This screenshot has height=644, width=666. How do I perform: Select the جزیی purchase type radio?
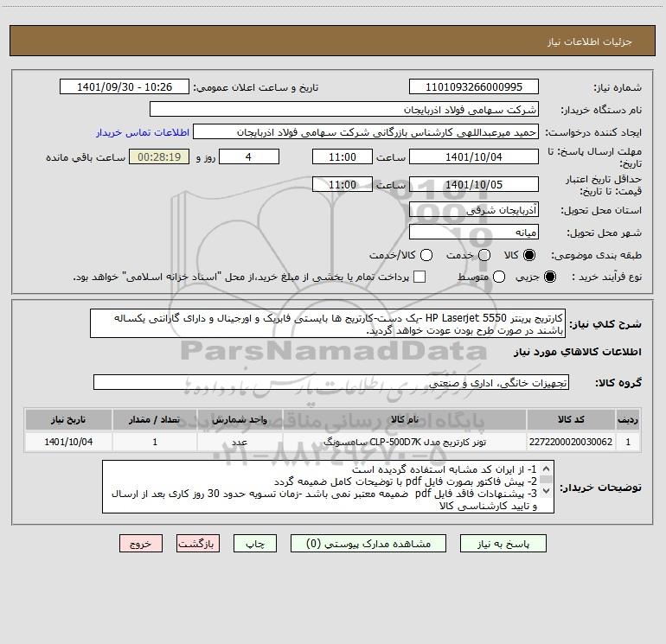(549, 277)
